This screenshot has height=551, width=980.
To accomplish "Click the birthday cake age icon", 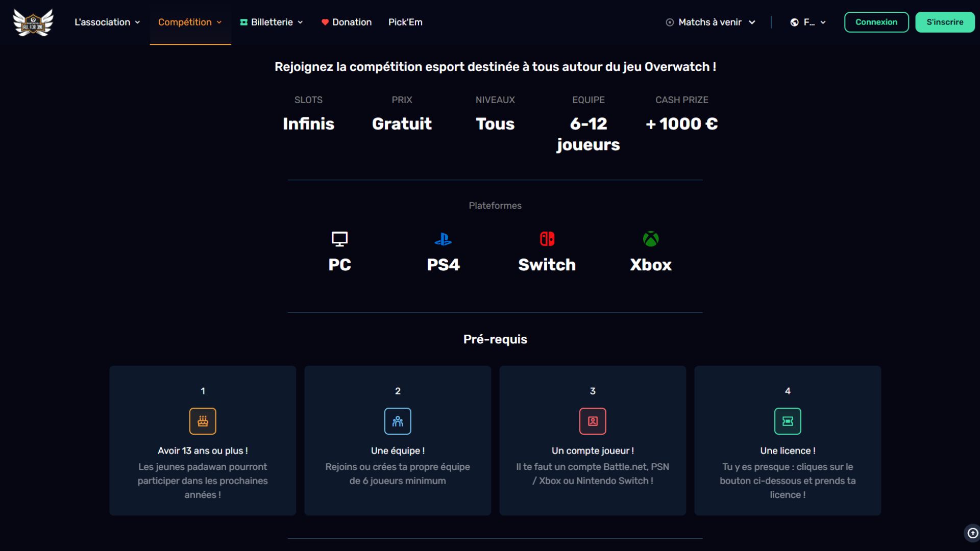I will tap(203, 421).
